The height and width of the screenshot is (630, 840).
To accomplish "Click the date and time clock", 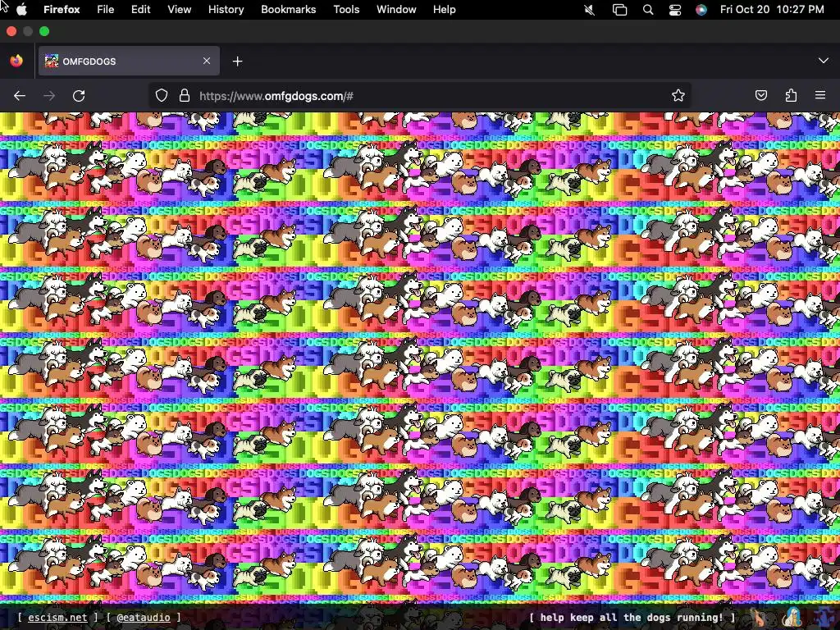I will click(x=772, y=10).
